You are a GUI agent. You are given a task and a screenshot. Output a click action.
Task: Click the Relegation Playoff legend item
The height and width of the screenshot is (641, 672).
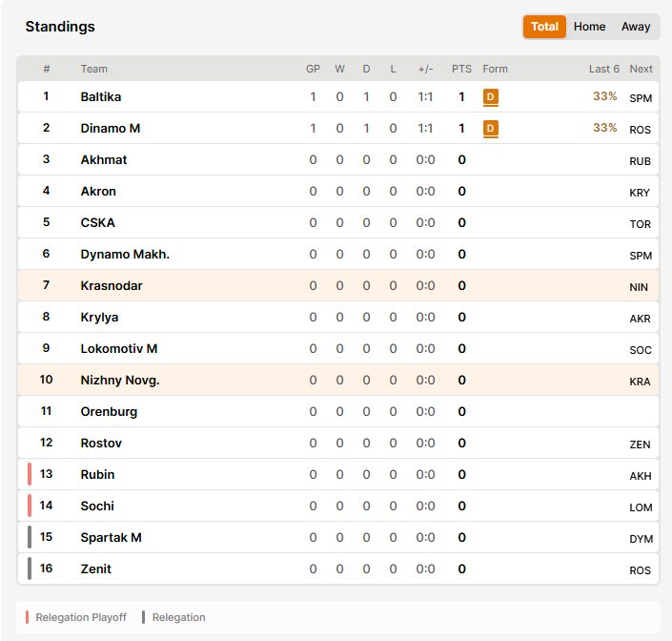pos(76,617)
